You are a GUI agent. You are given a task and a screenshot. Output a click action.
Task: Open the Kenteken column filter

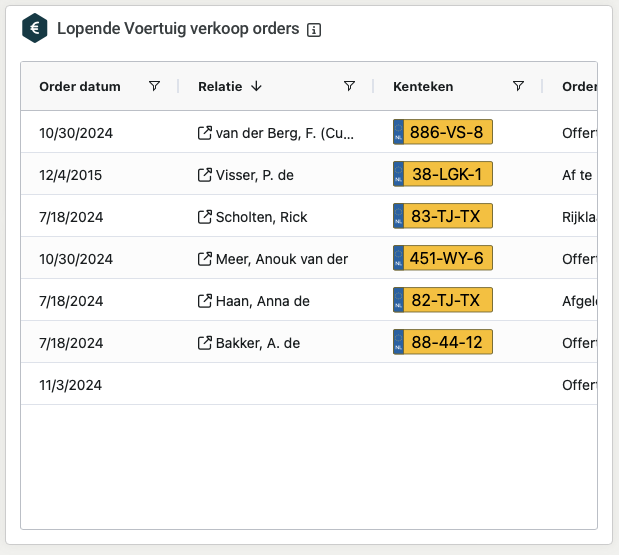coord(518,86)
